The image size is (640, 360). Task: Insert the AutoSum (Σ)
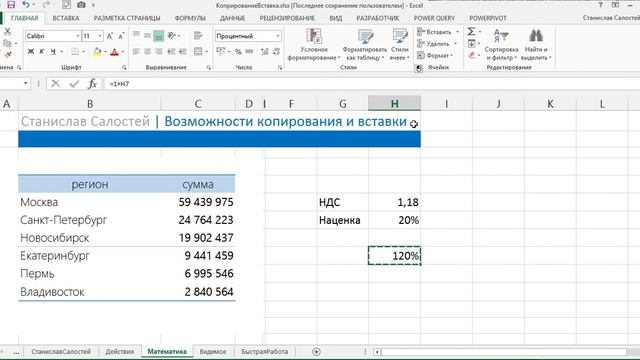point(471,31)
